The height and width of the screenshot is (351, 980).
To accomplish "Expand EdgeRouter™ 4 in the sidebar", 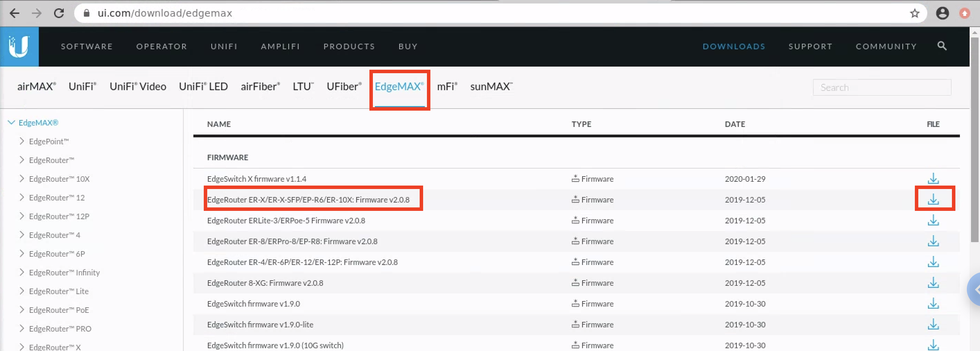I will pos(22,235).
